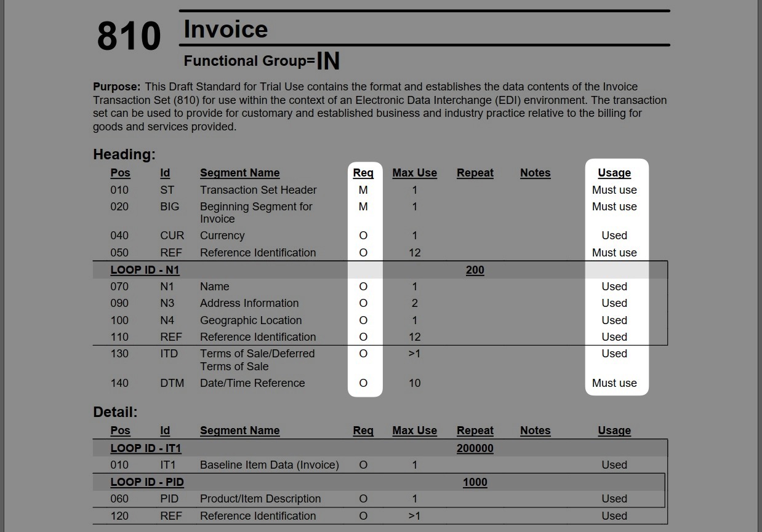Screen dimensions: 762x532
Task: Click the "CUR" segment Id
Action: [x=172, y=236]
